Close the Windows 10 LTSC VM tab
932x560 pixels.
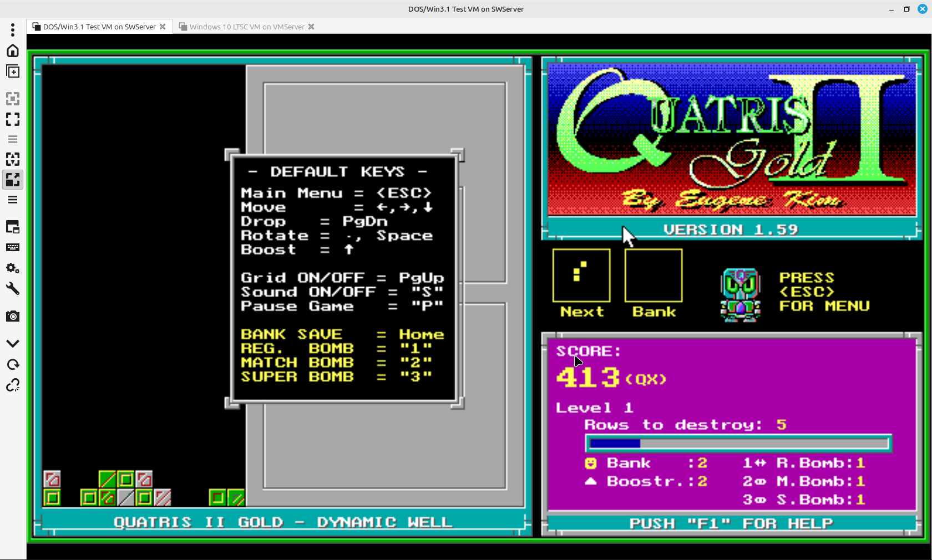click(x=311, y=27)
